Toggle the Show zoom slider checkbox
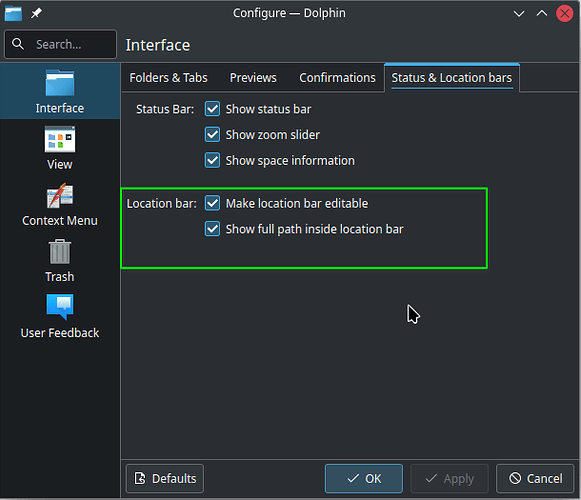 [212, 135]
